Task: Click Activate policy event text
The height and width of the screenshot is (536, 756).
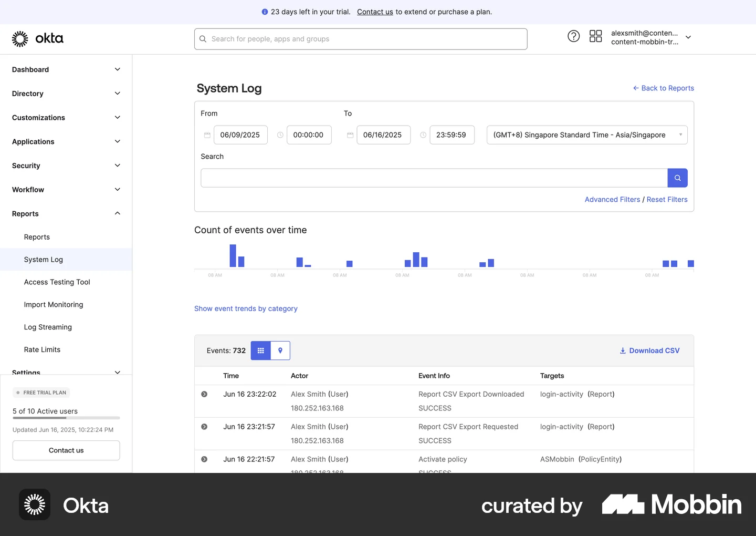Action: tap(443, 459)
